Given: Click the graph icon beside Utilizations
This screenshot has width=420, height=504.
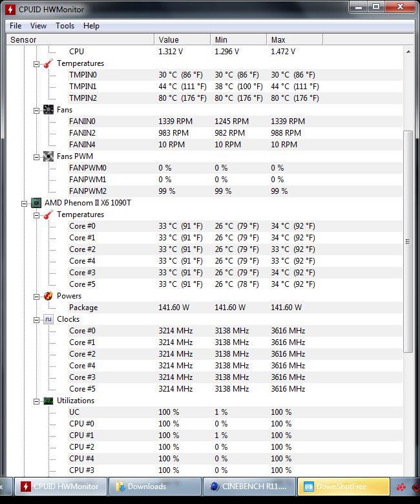Looking at the screenshot, I should coord(48,401).
